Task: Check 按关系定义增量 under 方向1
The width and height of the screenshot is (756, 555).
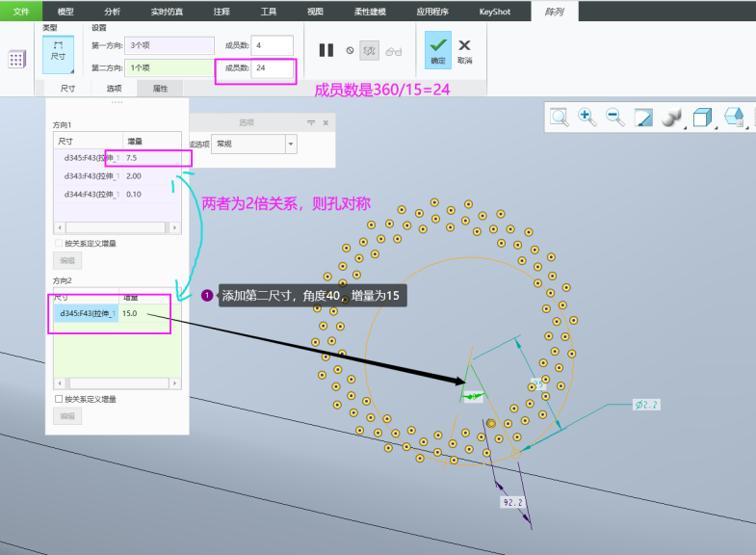Action: click(60, 243)
